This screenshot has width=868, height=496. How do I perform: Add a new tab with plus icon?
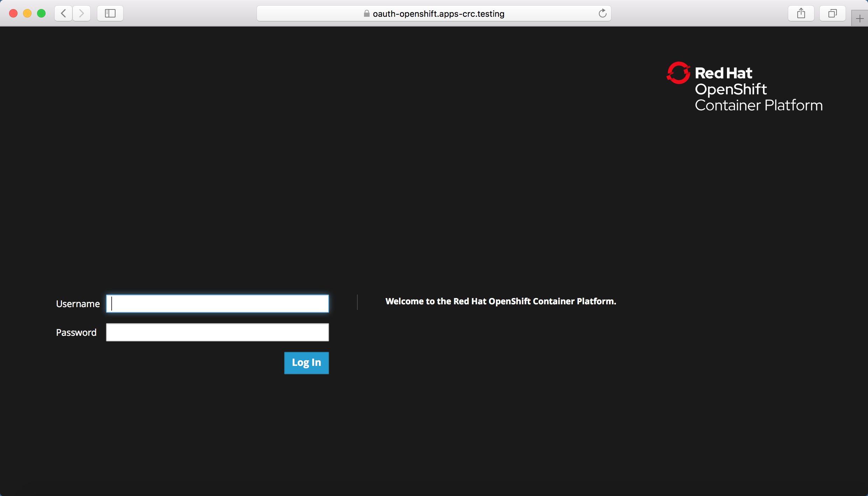coord(860,19)
